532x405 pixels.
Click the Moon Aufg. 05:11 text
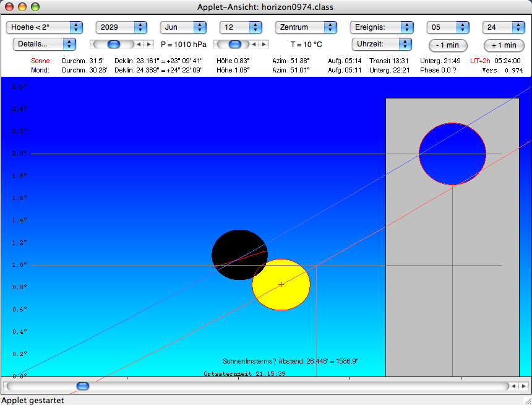point(345,70)
